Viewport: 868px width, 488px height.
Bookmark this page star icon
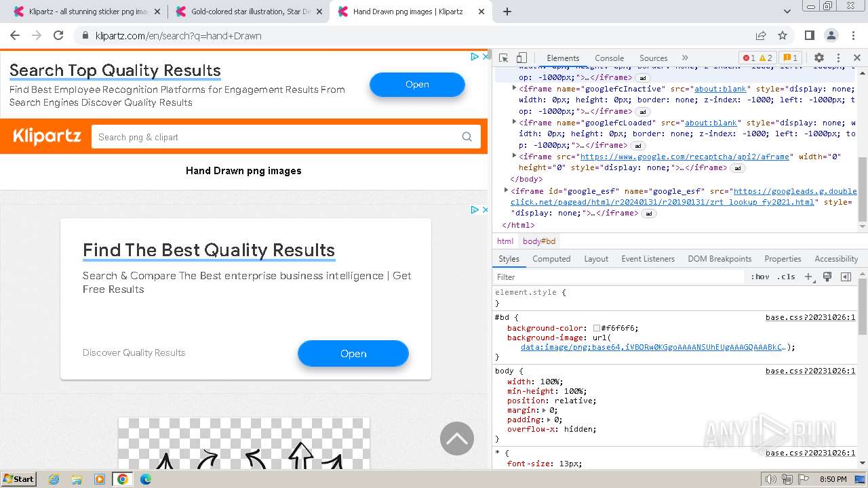coord(783,35)
